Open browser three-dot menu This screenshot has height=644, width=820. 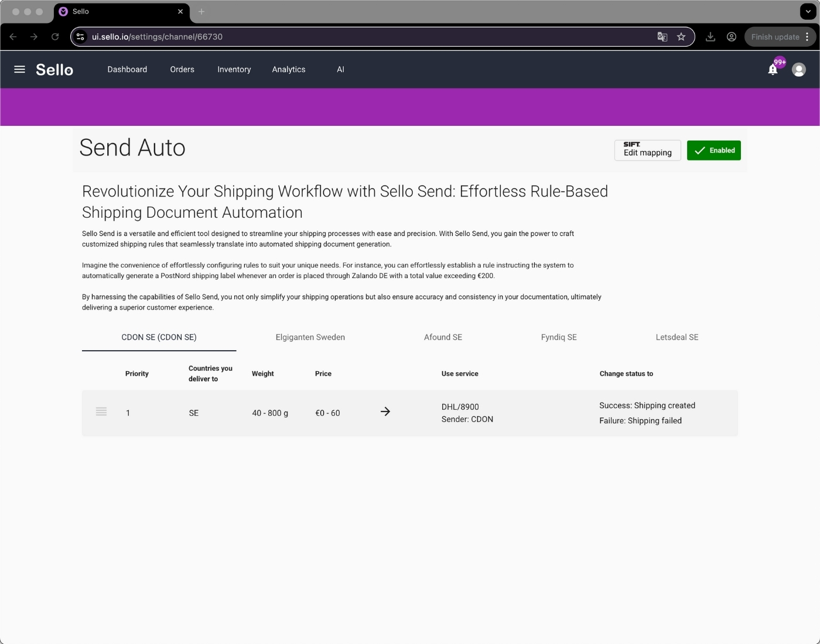pyautogui.click(x=808, y=36)
